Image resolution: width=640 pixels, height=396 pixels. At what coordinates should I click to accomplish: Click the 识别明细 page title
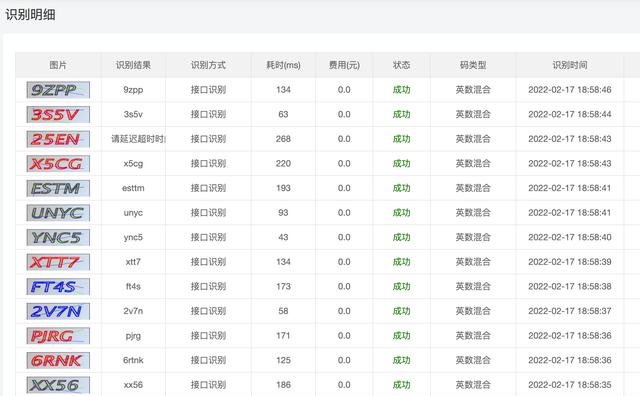tap(30, 15)
